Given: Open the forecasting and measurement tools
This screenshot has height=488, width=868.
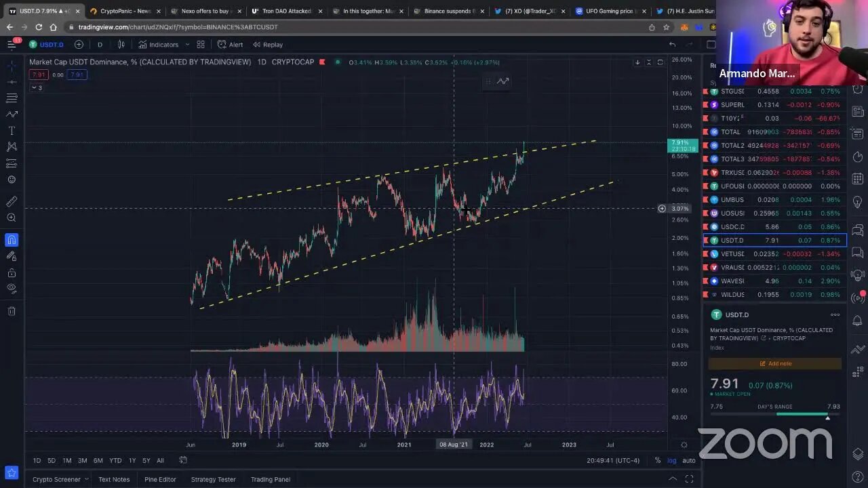Looking at the screenshot, I should point(12,163).
